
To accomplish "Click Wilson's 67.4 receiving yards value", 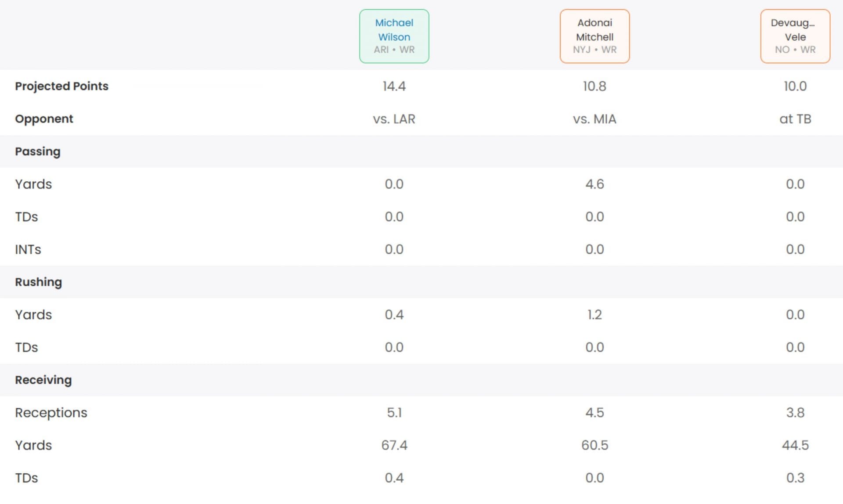I will [x=394, y=445].
